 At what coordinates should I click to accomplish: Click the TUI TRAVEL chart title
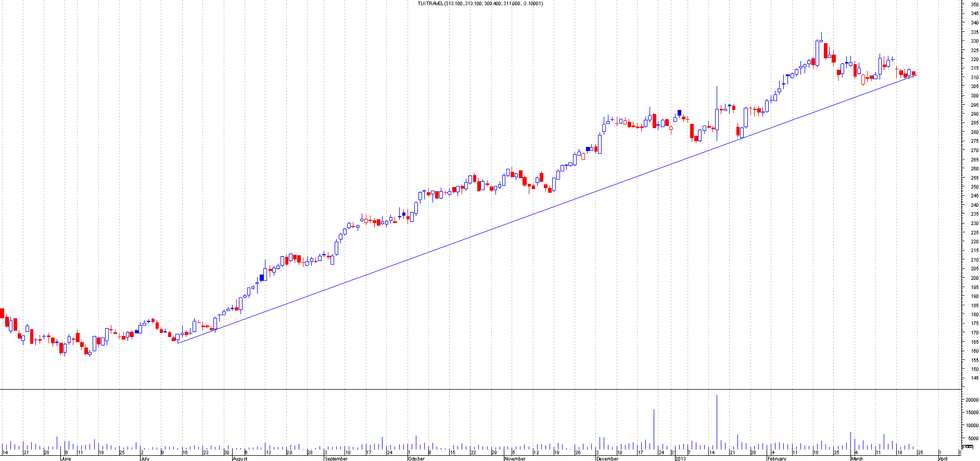pos(480,4)
